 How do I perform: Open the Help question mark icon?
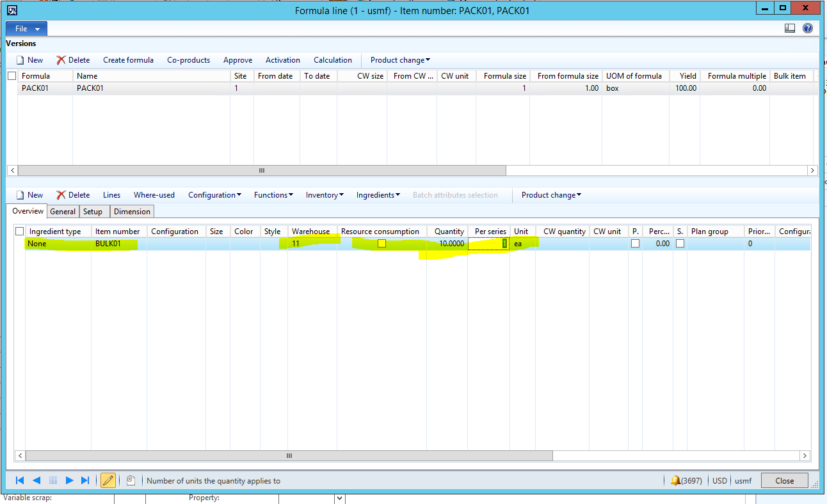pos(807,29)
